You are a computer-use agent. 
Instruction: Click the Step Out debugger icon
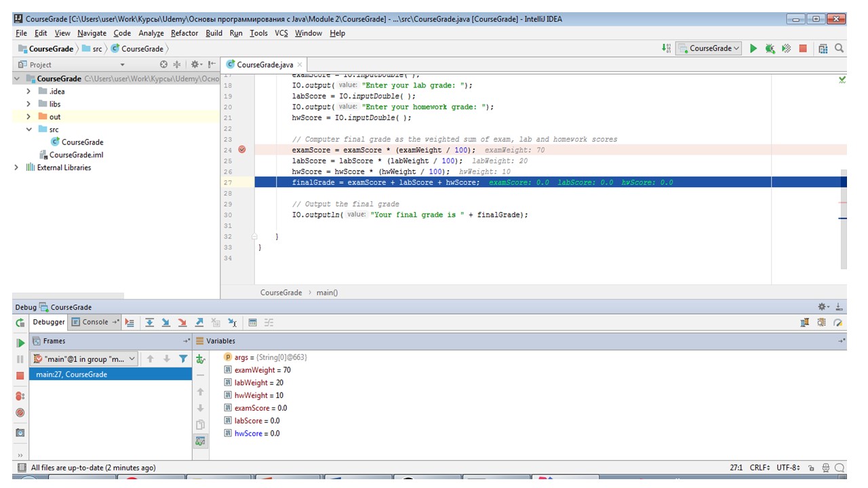pyautogui.click(x=199, y=323)
